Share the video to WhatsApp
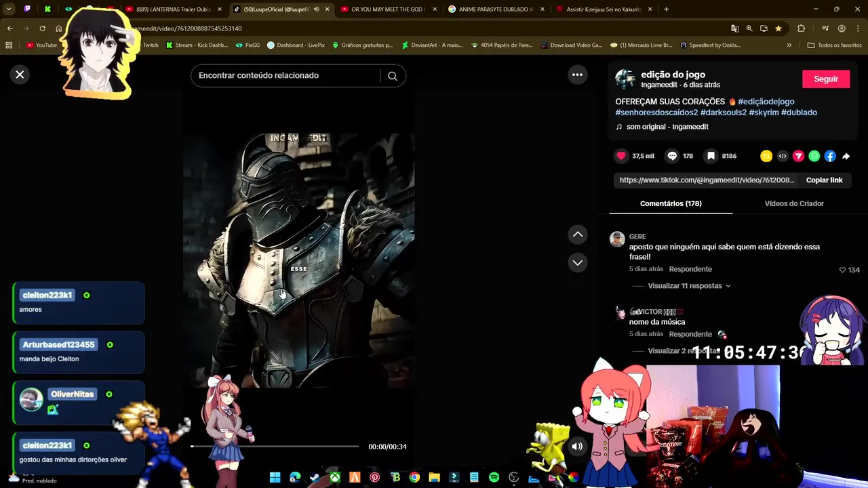Viewport: 868px width, 488px height. click(x=814, y=156)
